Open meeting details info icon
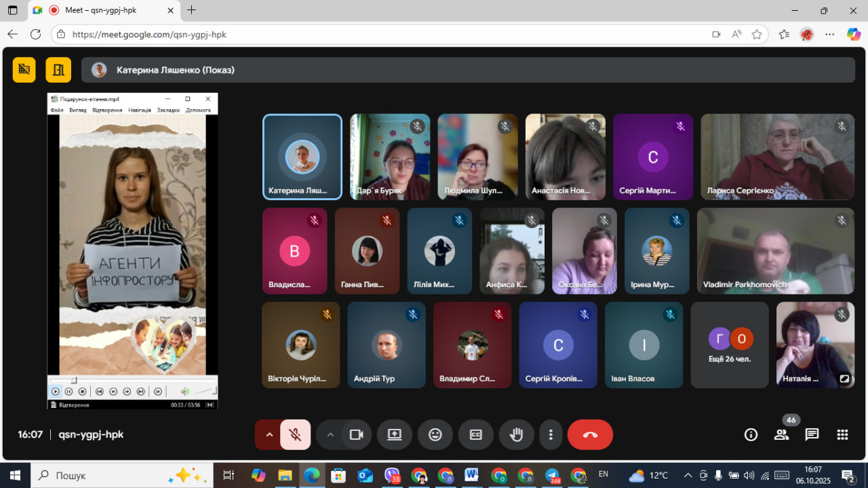868x488 pixels. pos(751,435)
